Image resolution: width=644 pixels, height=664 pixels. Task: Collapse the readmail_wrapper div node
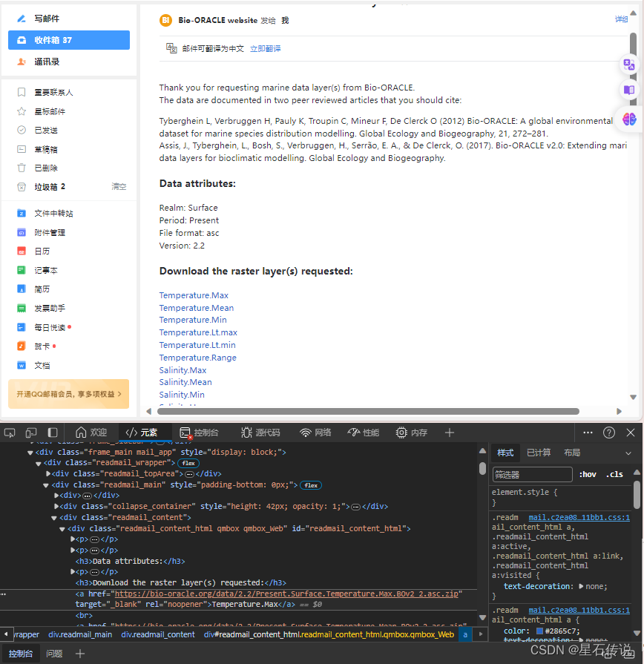tap(38, 463)
